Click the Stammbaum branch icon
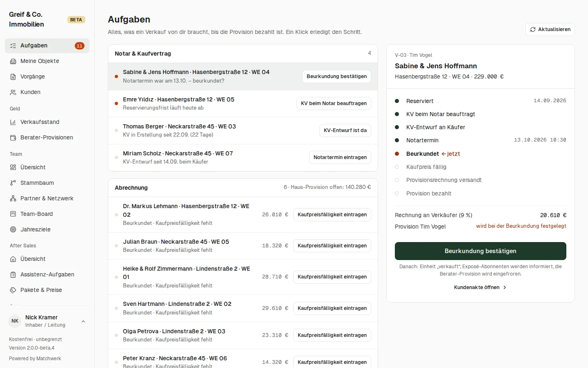Image resolution: width=588 pixels, height=368 pixels. [13, 183]
